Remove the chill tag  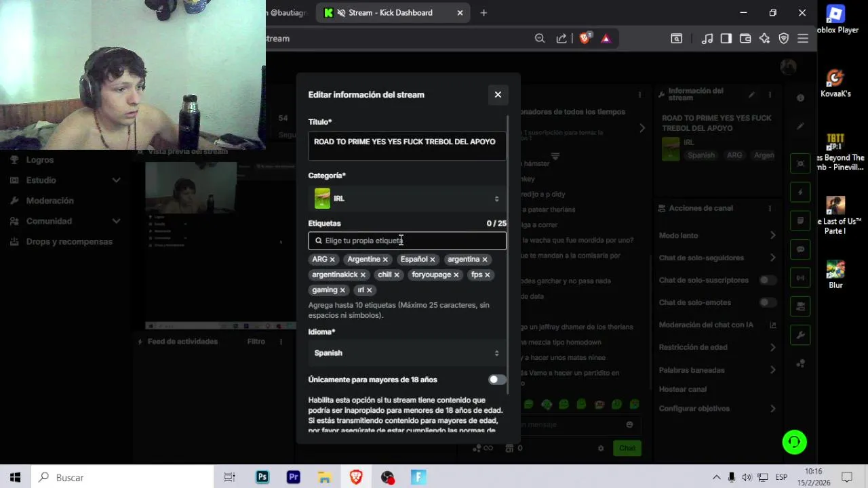(397, 275)
